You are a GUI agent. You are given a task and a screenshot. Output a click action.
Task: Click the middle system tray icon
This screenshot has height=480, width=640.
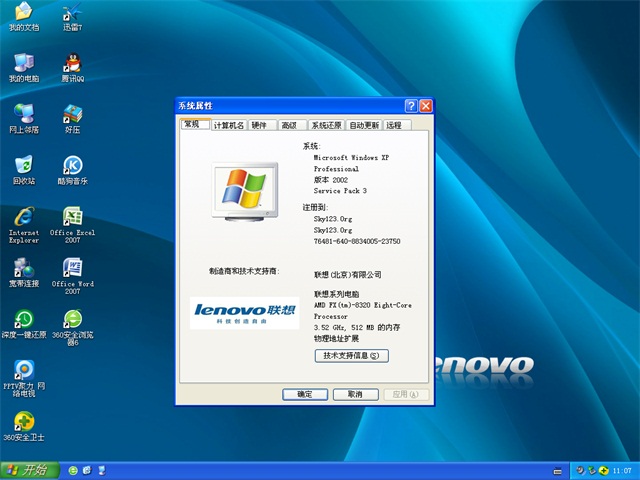(x=592, y=471)
